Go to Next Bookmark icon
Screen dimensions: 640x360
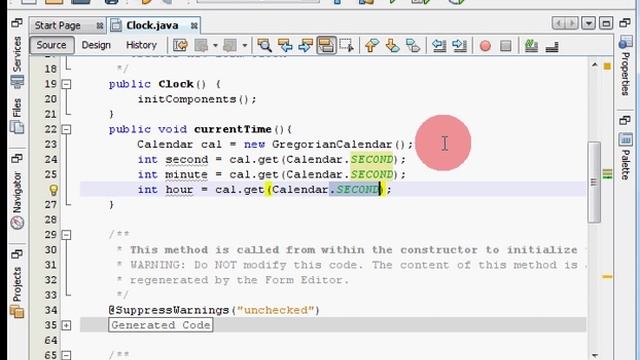(392, 45)
